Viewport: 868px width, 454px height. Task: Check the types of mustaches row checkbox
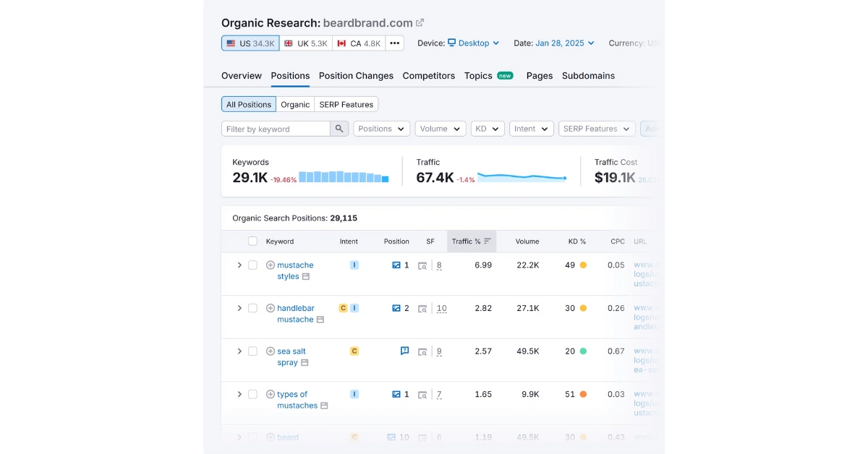coord(252,394)
